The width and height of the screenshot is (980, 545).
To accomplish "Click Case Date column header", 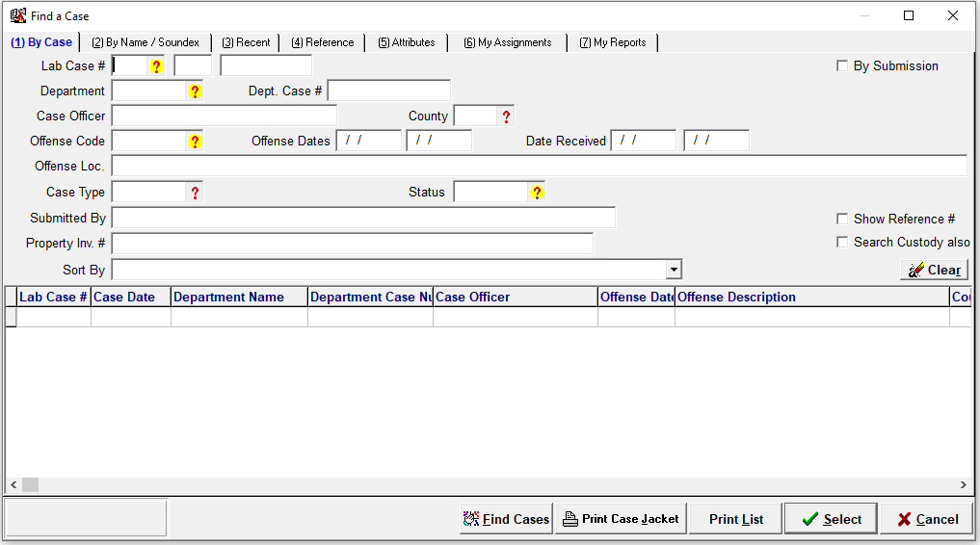I will point(131,298).
